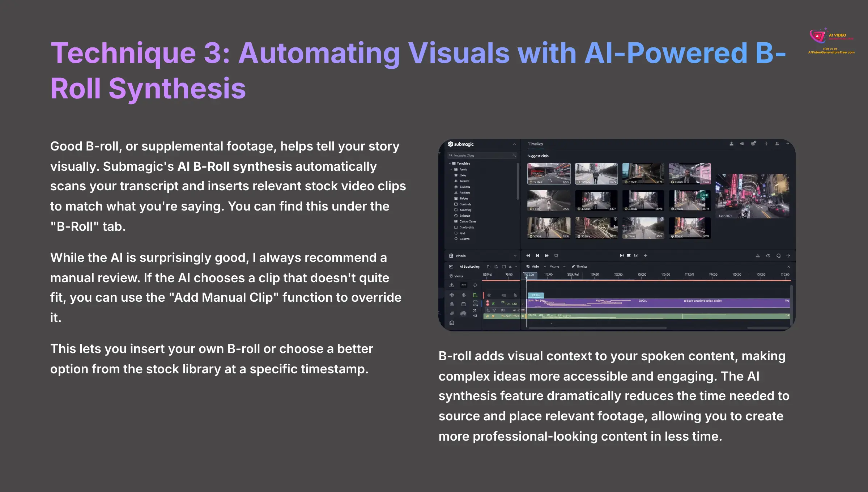Image resolution: width=868 pixels, height=492 pixels.
Task: Open the AI Suofecting panel icon
Action: click(x=451, y=267)
